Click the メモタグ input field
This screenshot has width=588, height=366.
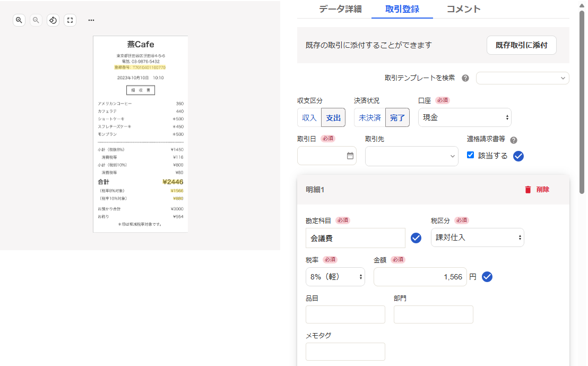point(345,351)
